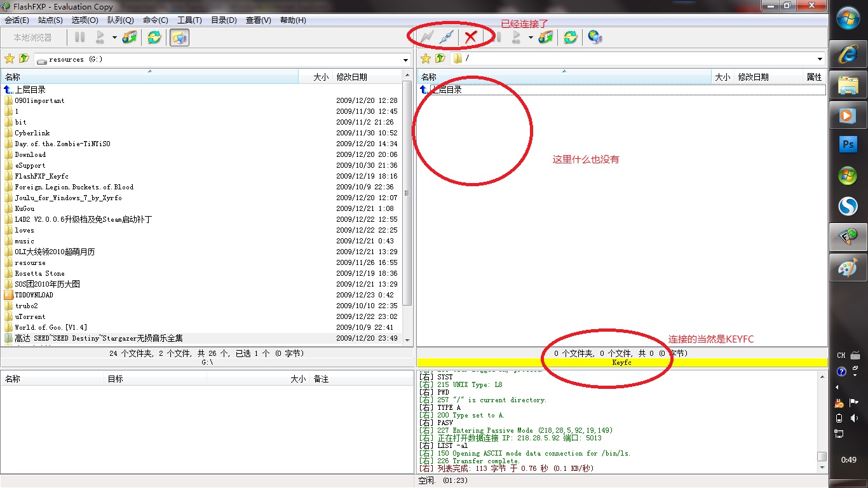Sort local files by 修改日期 column header

pyautogui.click(x=367, y=77)
